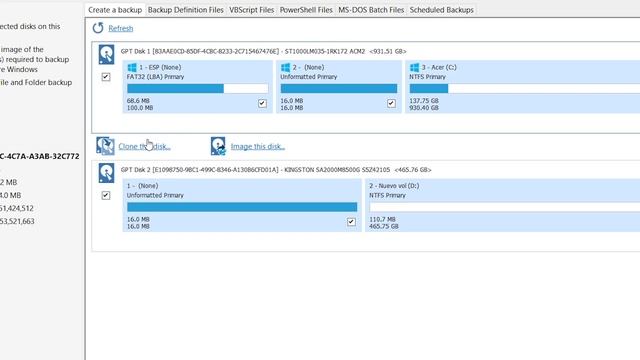Toggle the GPT Disk 1 checkbox
This screenshot has height=360, width=640.
click(x=106, y=77)
